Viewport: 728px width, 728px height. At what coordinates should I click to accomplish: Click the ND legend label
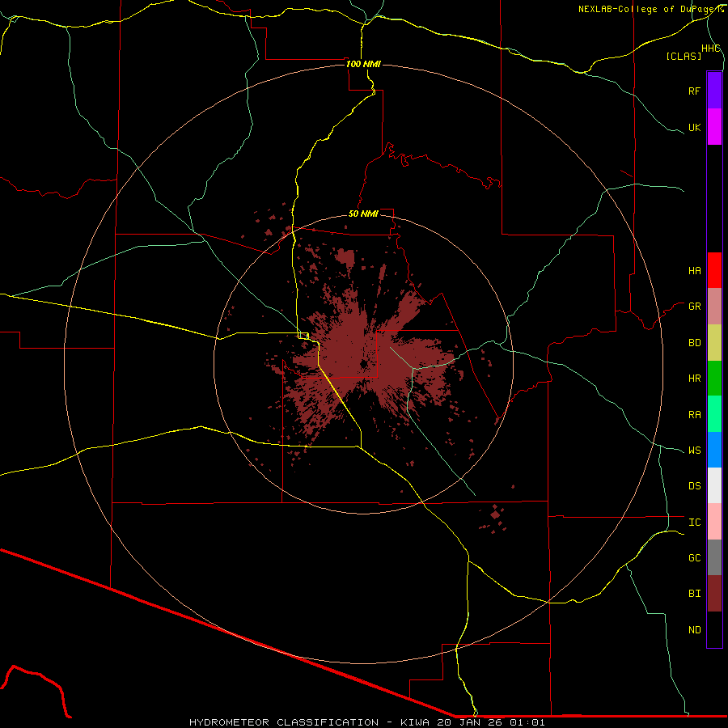tap(694, 630)
